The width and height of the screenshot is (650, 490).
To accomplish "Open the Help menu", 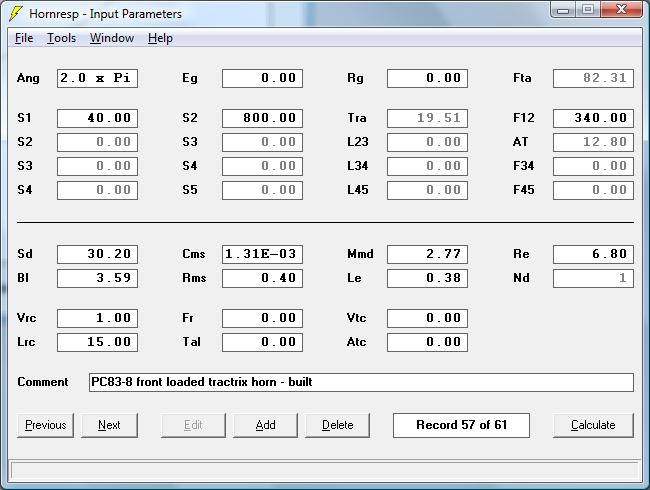I will click(160, 38).
